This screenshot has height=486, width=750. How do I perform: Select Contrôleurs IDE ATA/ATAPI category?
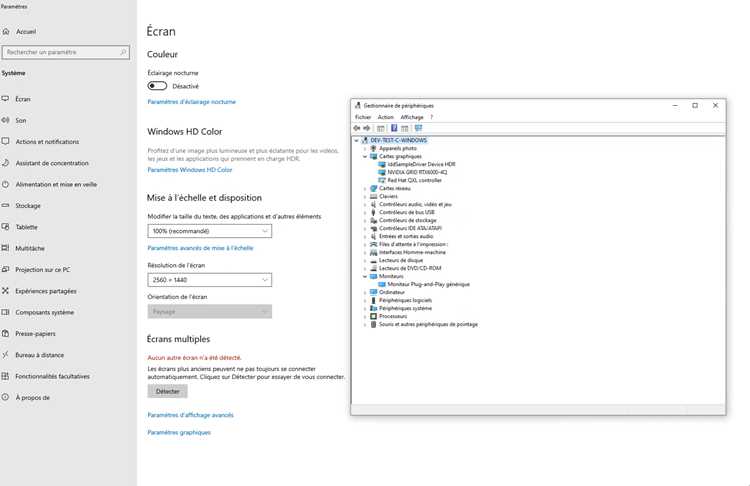(x=410, y=228)
